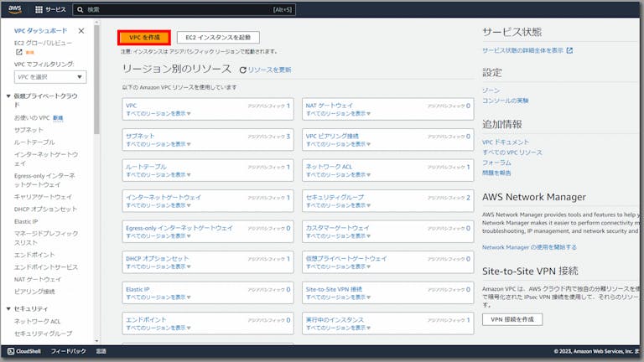This screenshot has width=644, height=362.
Task: Open the フォーラム link
Action: coord(496,163)
